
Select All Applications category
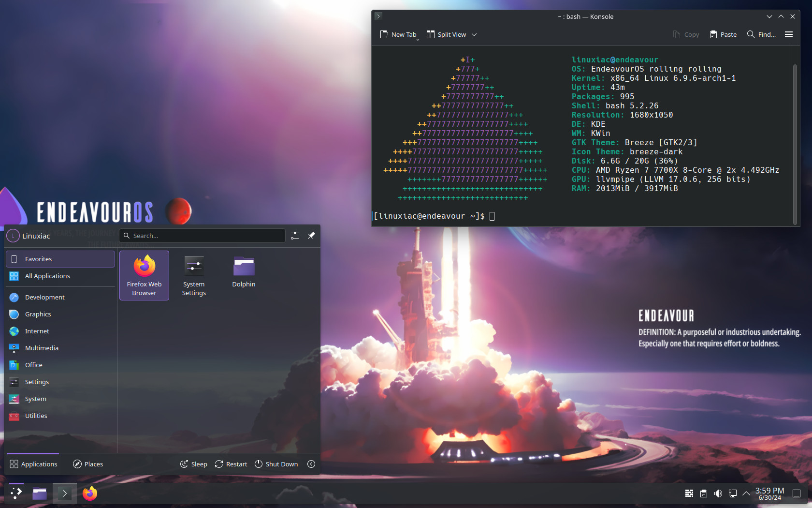60,276
